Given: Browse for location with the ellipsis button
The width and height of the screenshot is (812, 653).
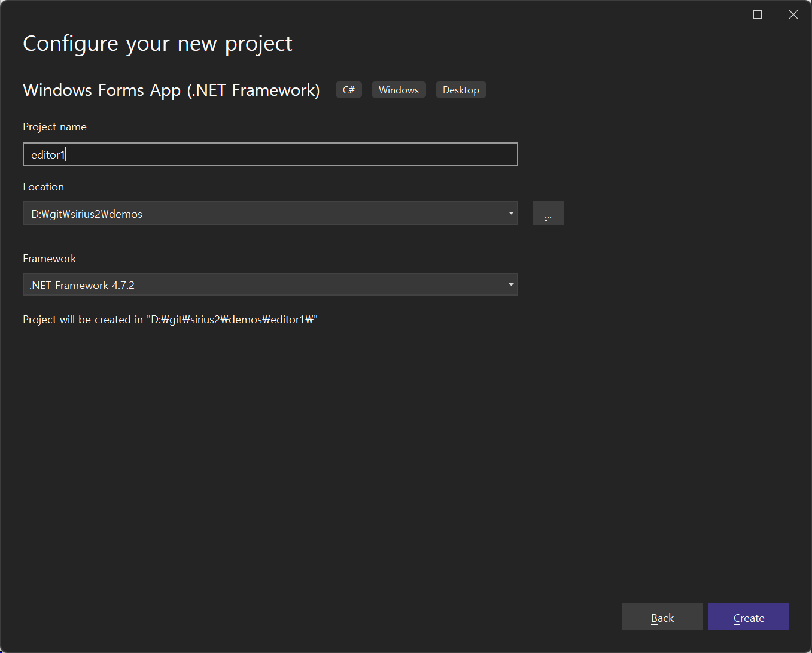Looking at the screenshot, I should point(548,213).
